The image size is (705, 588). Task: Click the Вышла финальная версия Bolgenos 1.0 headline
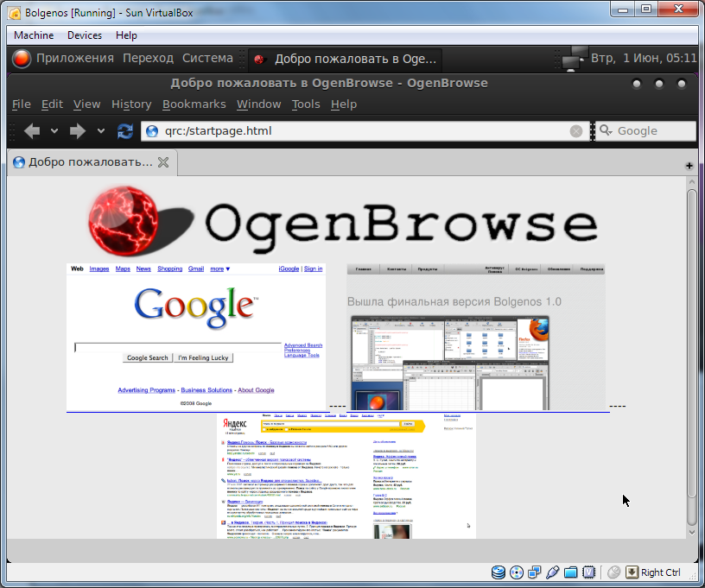(454, 302)
